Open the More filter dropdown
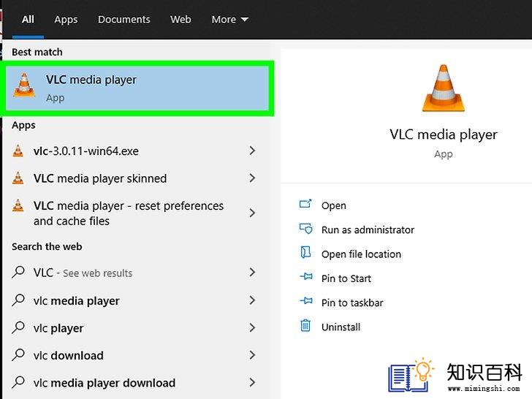 pyautogui.click(x=229, y=19)
